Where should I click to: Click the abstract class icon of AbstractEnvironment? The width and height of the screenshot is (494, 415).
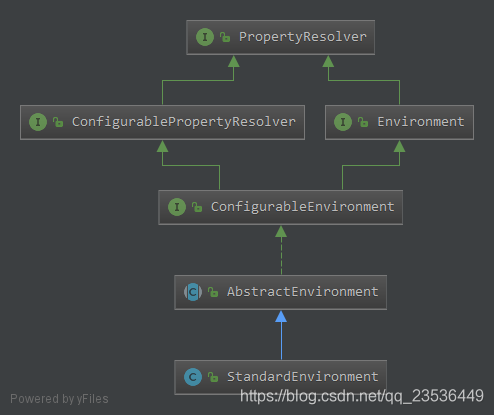(193, 292)
